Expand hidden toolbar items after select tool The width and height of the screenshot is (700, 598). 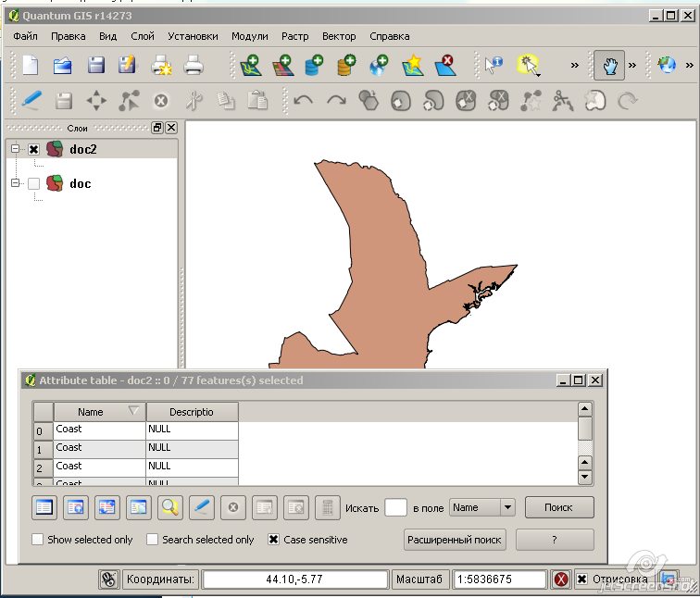(x=575, y=66)
